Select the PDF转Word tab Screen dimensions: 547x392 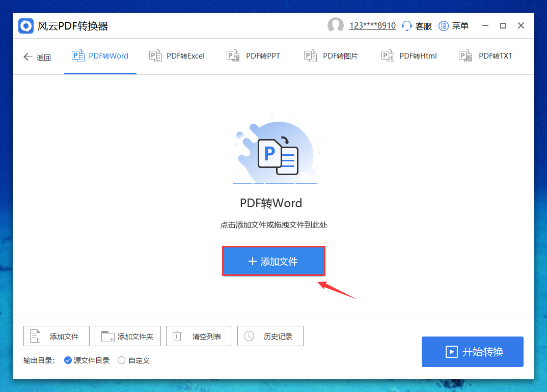pyautogui.click(x=100, y=56)
